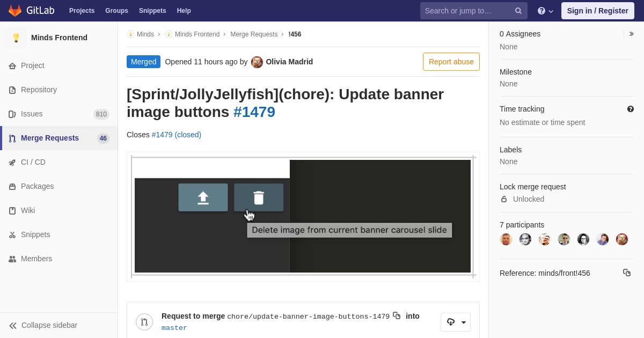Viewport: 644px width, 338px height.
Task: Open #1479 issue link in title
Action: (254, 112)
